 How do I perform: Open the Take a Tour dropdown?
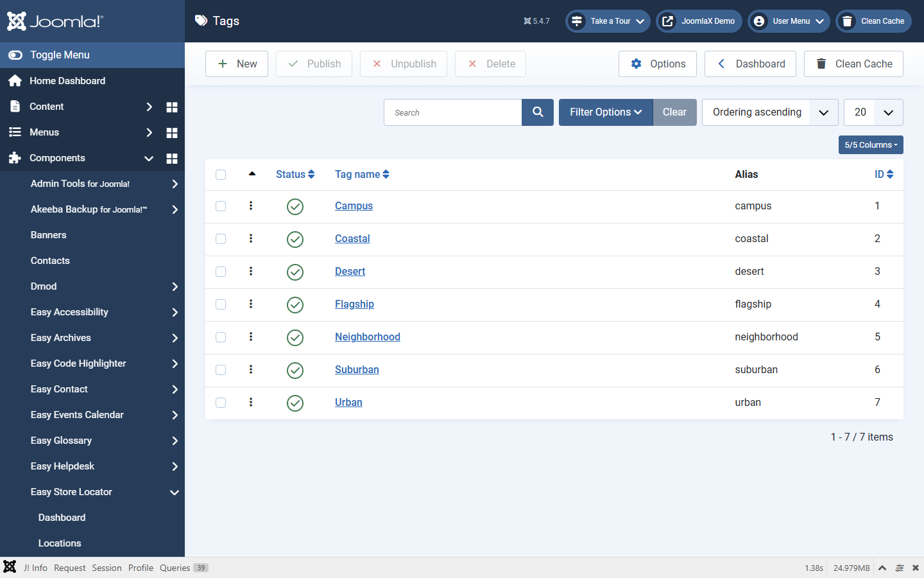pos(608,21)
